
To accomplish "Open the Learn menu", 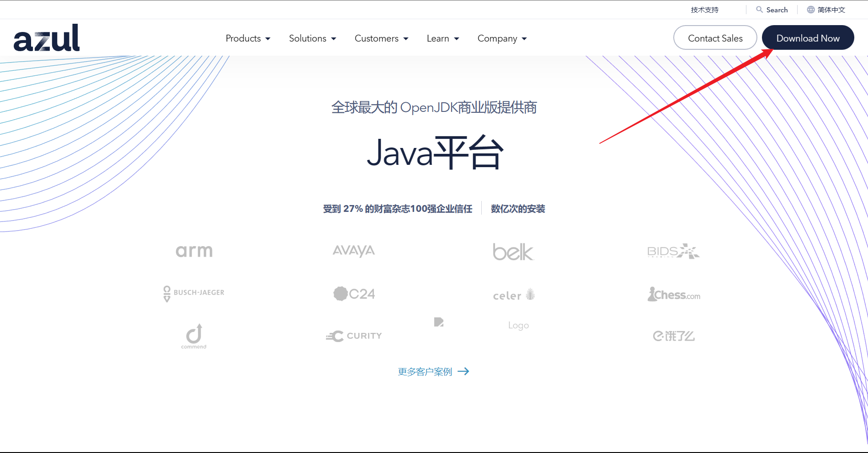I will coord(442,38).
